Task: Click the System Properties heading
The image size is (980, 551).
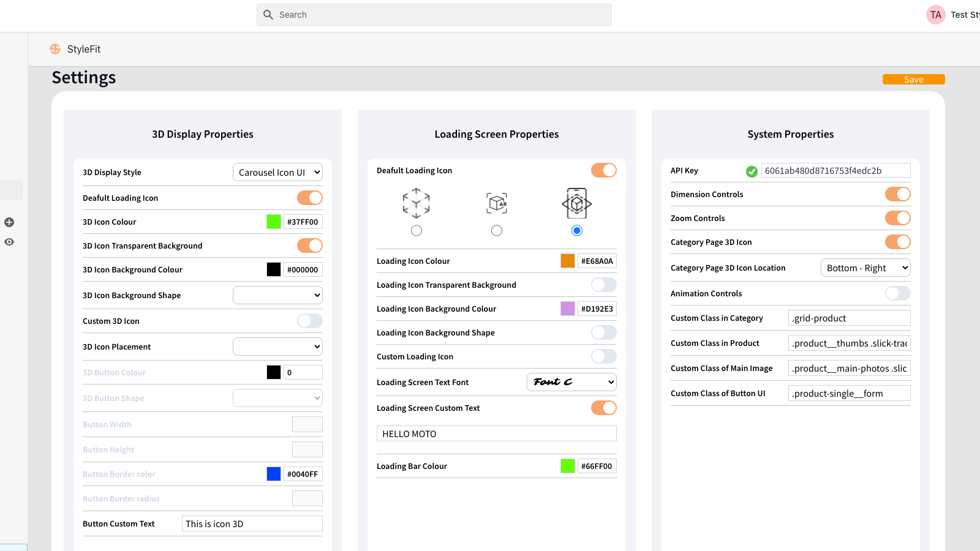Action: point(791,134)
